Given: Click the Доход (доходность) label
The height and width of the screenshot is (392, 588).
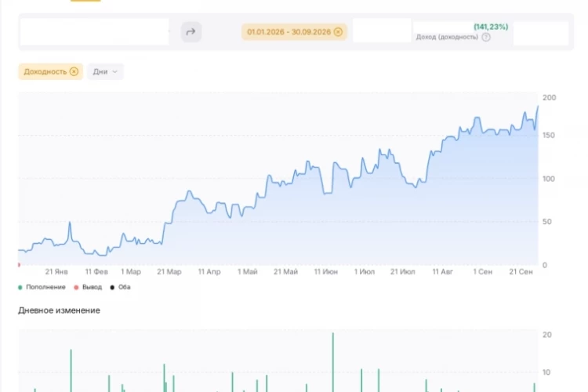Looking at the screenshot, I should coord(447,37).
